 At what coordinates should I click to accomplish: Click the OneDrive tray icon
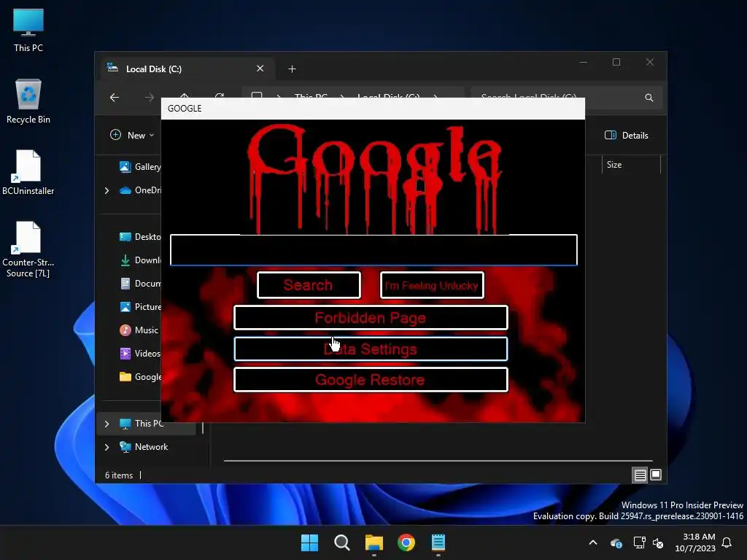pyautogui.click(x=616, y=542)
